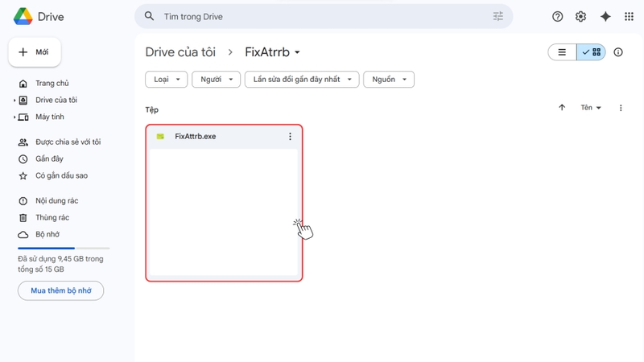This screenshot has height=362, width=644.
Task: Click the Có gắn dấu sao star icon
Action: coord(23,175)
